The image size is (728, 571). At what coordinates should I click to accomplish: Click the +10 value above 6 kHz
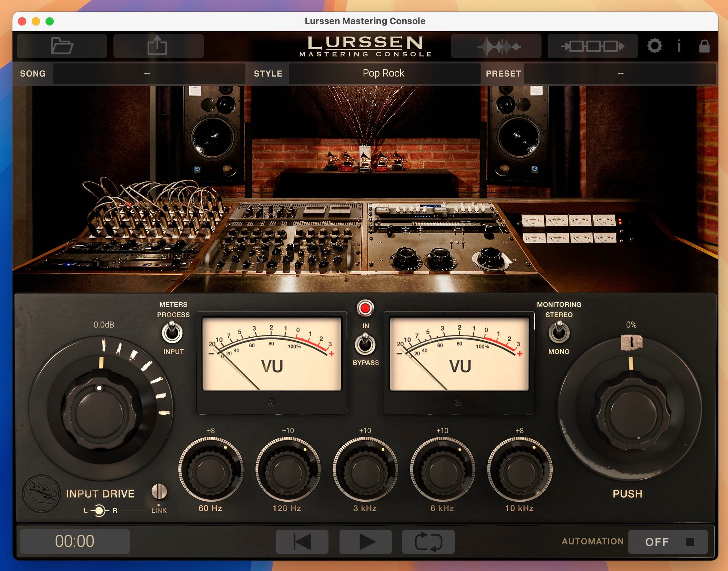(x=442, y=430)
